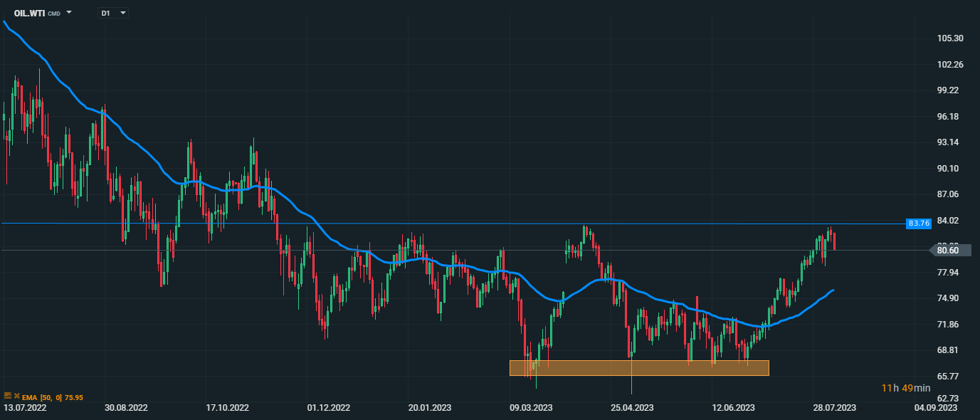Open the OIL.WTI symbol dropdown arrow
980x420 pixels.
click(x=69, y=13)
